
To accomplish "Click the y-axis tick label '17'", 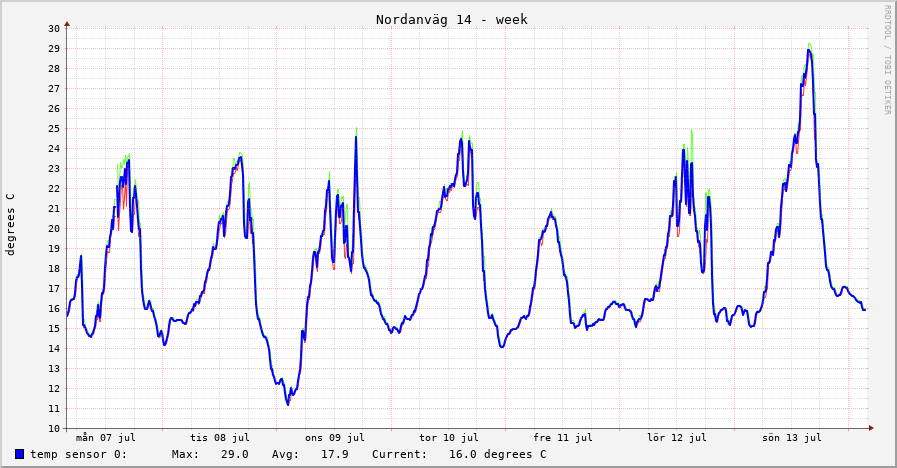I will (54, 289).
